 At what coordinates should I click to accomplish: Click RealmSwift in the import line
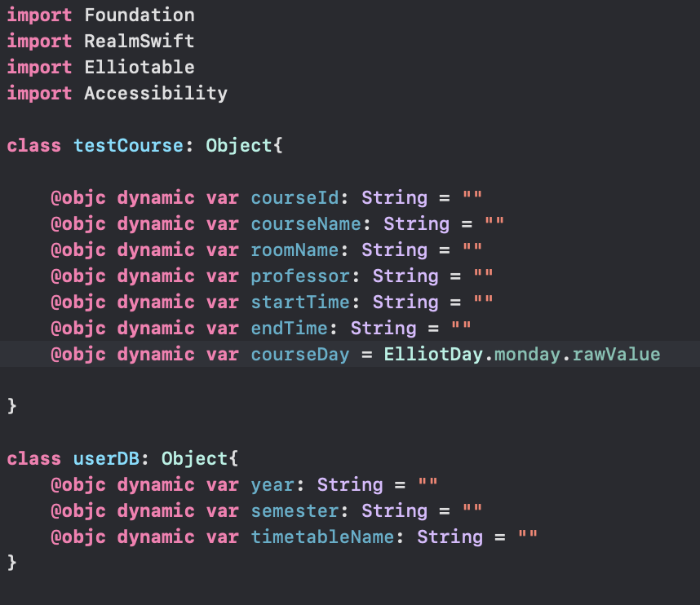coord(140,41)
